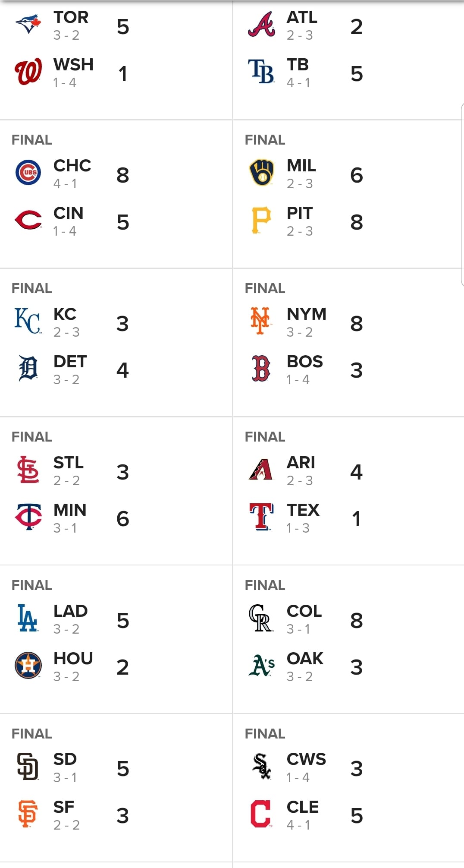Tap the Houston Astros star logo
Image resolution: width=464 pixels, height=868 pixels.
point(28,665)
